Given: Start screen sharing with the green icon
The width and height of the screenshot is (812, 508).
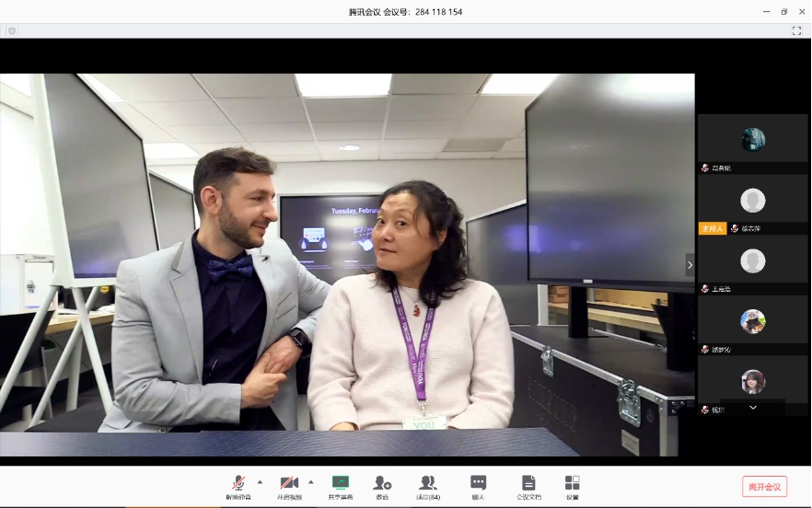Looking at the screenshot, I should pos(341,484).
